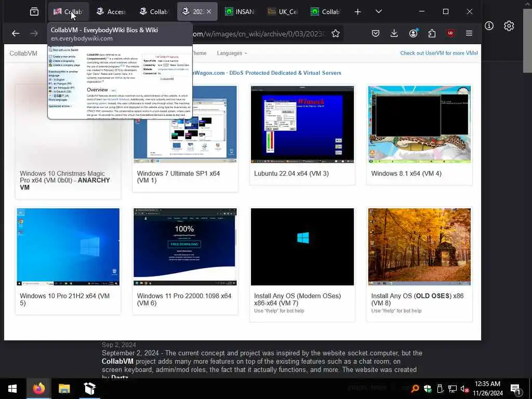Image resolution: width=532 pixels, height=399 pixels.
Task: Switch to the INSAN tab
Action: tap(240, 12)
